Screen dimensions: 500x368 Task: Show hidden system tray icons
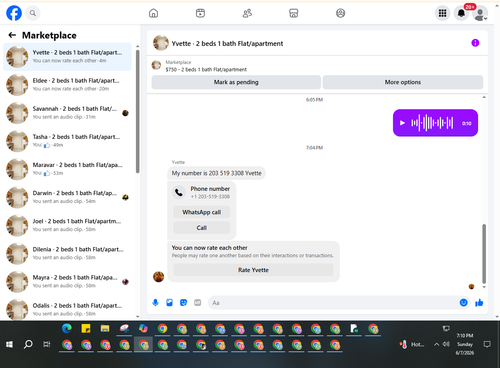(436, 344)
